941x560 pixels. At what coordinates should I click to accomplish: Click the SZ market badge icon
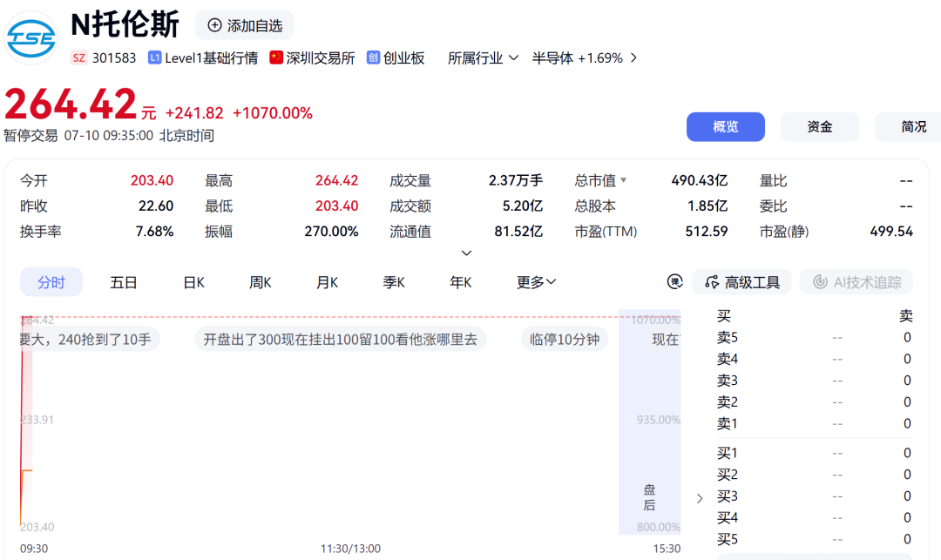[x=78, y=57]
